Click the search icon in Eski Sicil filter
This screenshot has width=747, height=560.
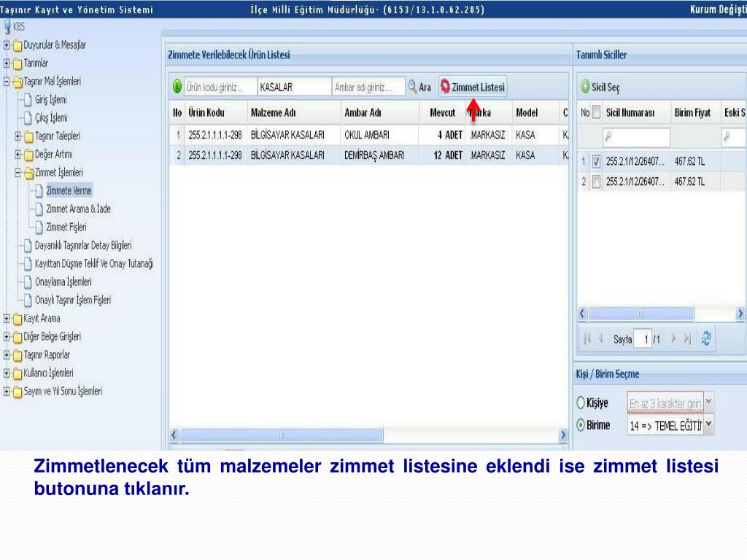tap(727, 137)
